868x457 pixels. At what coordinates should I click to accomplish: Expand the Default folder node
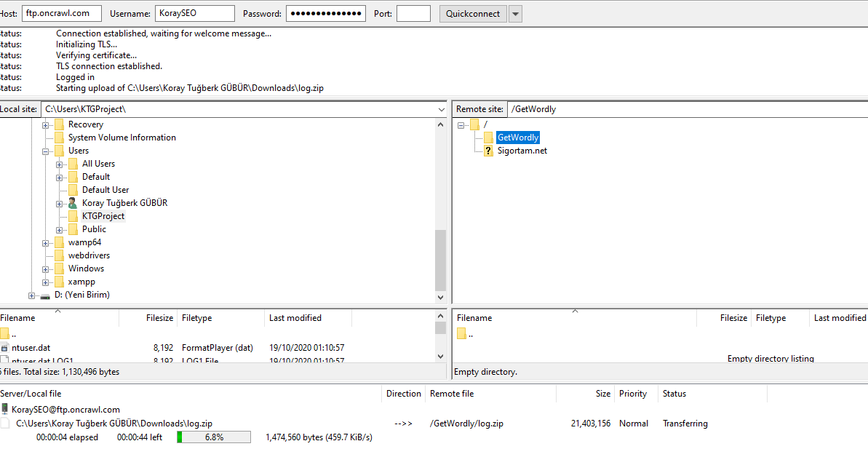click(59, 178)
